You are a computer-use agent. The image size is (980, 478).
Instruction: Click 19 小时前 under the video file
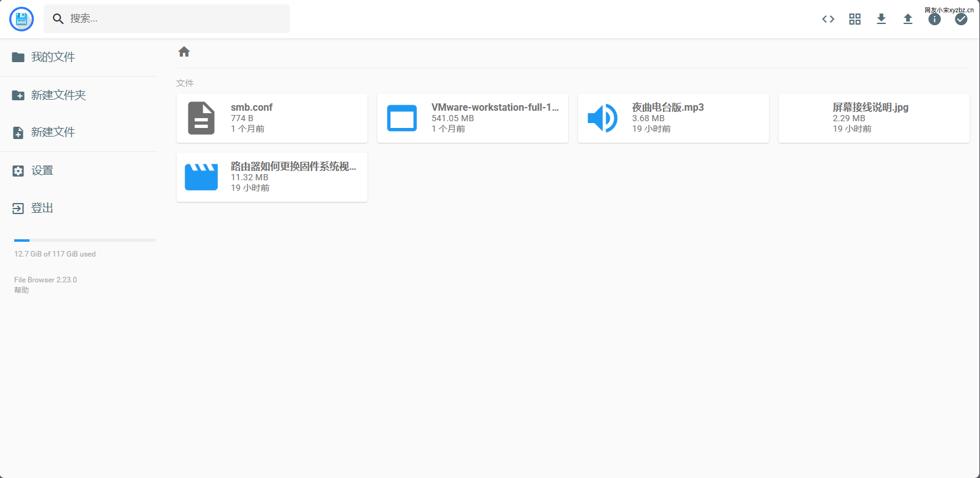click(250, 188)
